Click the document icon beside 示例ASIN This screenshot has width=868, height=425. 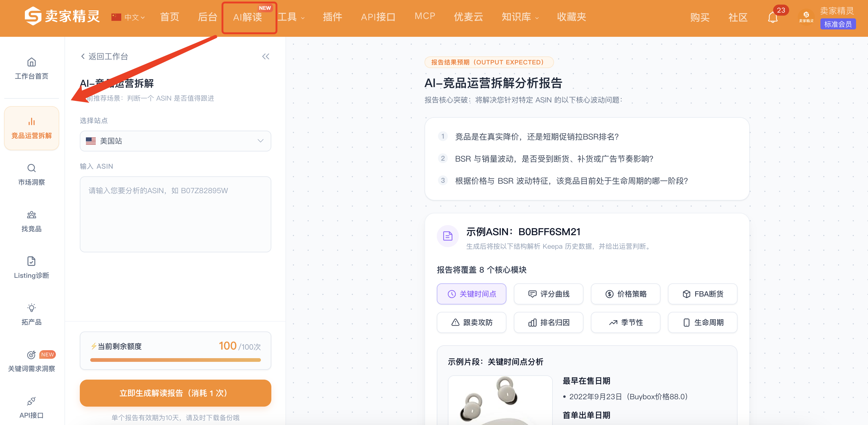pos(448,236)
